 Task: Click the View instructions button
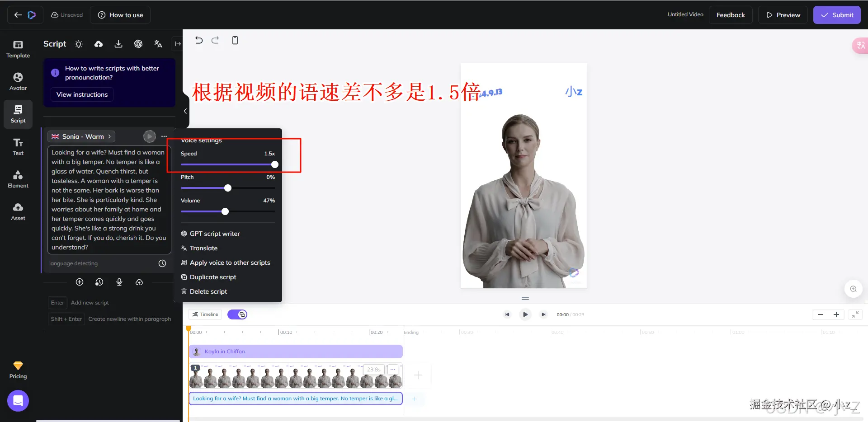[x=82, y=94]
